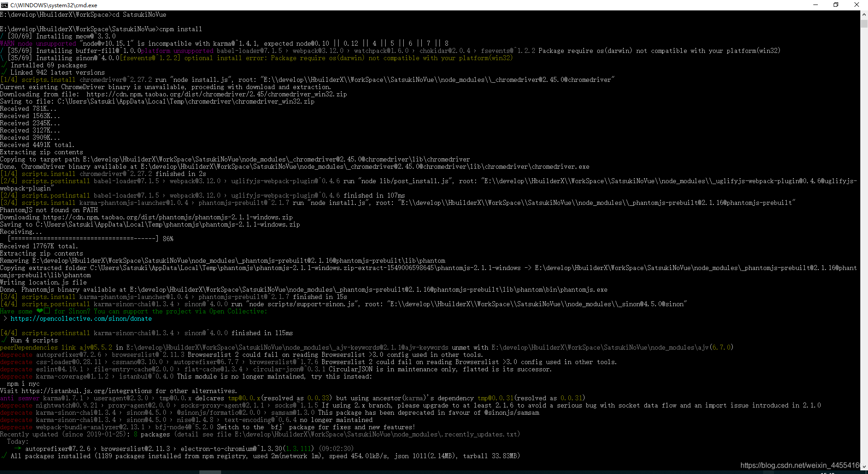
Task: Click the autoprefixer@7.2.6 electron-to-chromium update line
Action: (184, 449)
